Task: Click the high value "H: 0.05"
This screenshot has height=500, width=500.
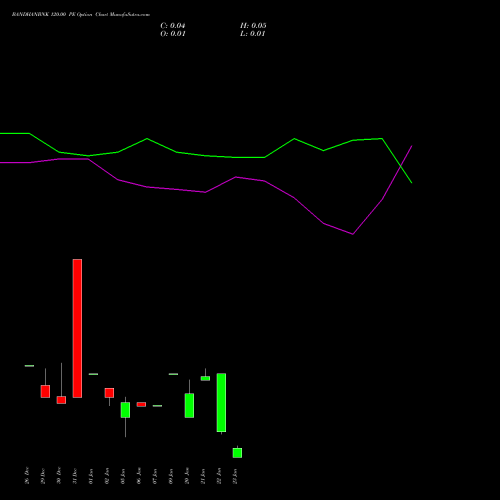Action: coord(253,26)
